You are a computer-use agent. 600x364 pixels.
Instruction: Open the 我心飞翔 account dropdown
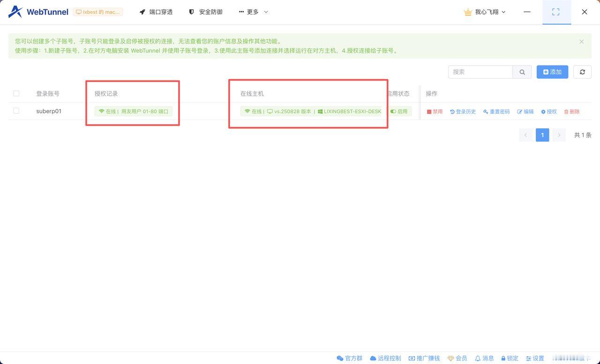(485, 12)
